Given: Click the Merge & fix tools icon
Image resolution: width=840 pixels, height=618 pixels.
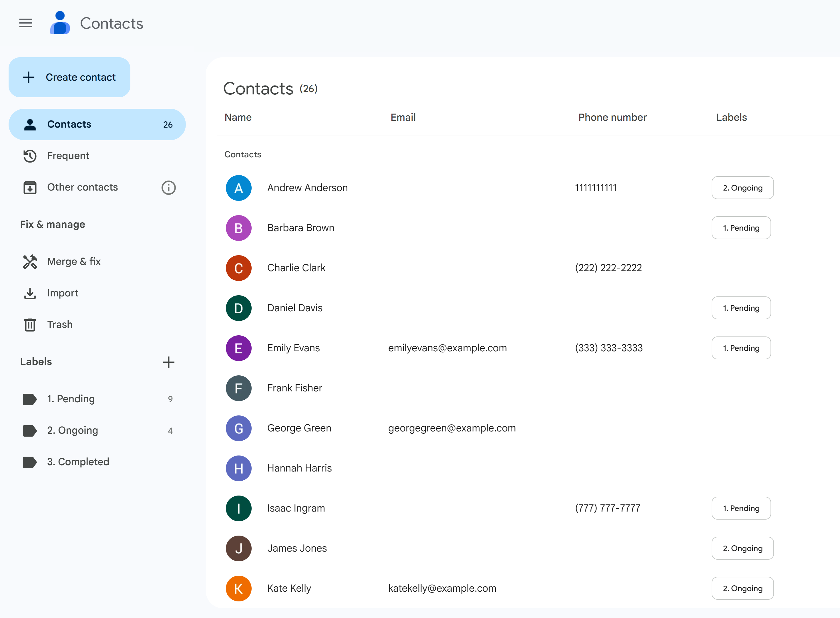Looking at the screenshot, I should tap(30, 262).
